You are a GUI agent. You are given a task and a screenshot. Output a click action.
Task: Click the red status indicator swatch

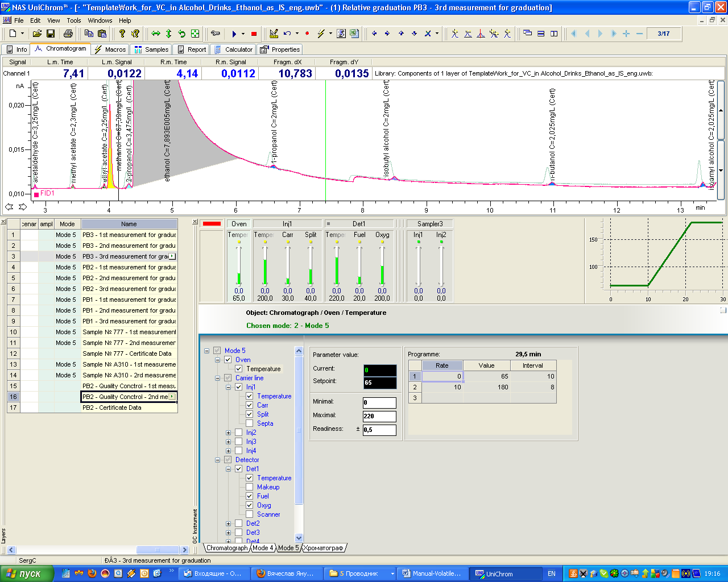point(212,223)
